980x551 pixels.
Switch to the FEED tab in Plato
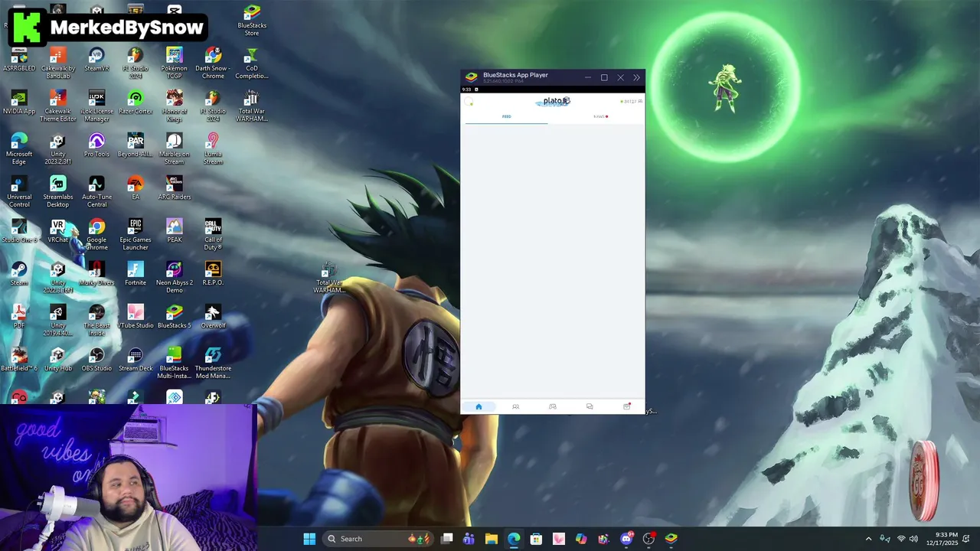(x=506, y=116)
